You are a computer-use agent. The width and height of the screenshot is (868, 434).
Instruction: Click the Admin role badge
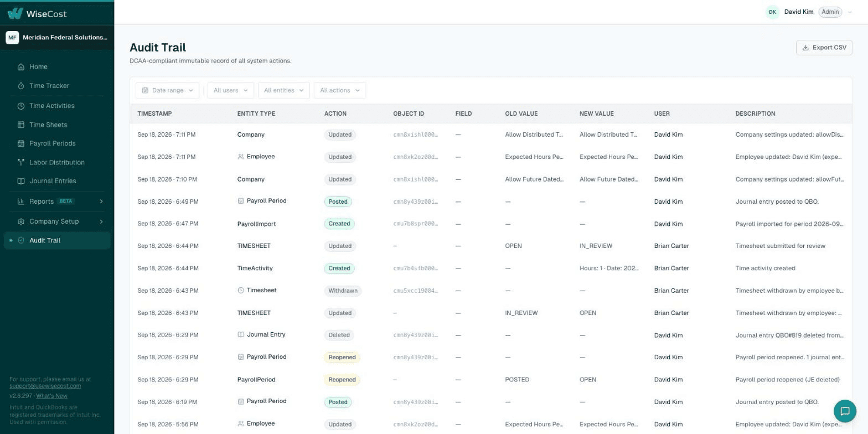pyautogui.click(x=830, y=12)
